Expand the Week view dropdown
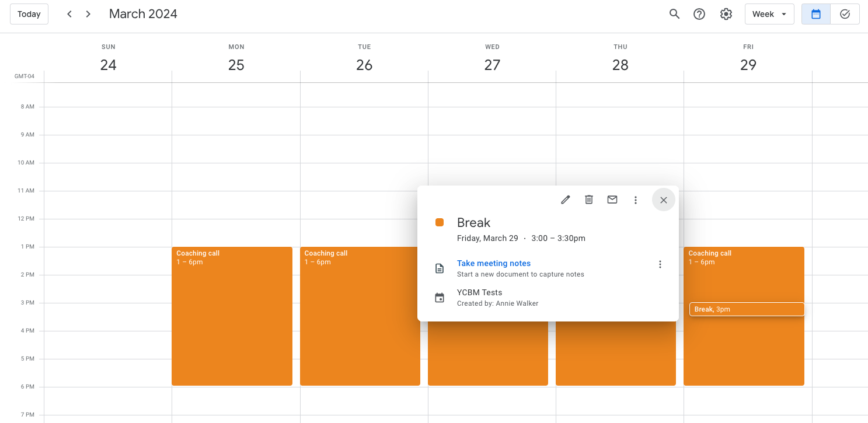The width and height of the screenshot is (868, 423). point(769,14)
